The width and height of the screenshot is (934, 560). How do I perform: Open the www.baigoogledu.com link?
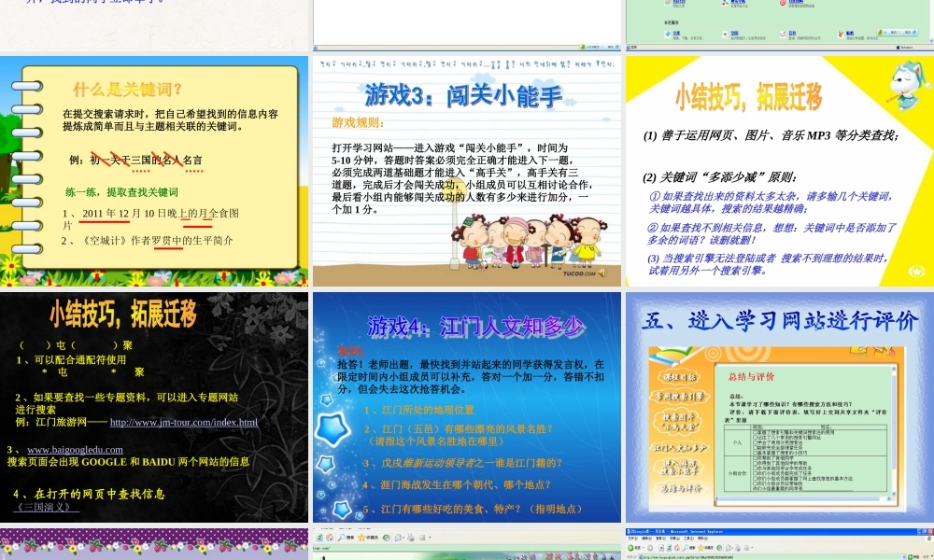coord(75,450)
